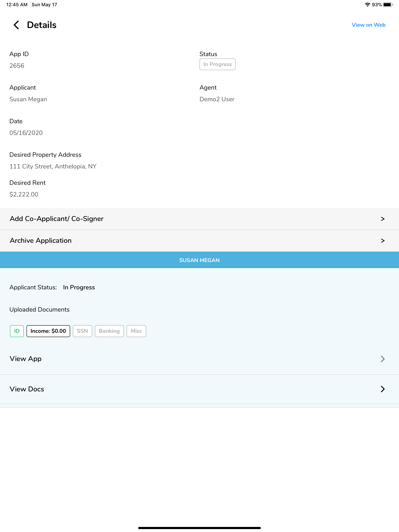Tap the battery icon in status bar
399x532 pixels.
click(x=388, y=4)
